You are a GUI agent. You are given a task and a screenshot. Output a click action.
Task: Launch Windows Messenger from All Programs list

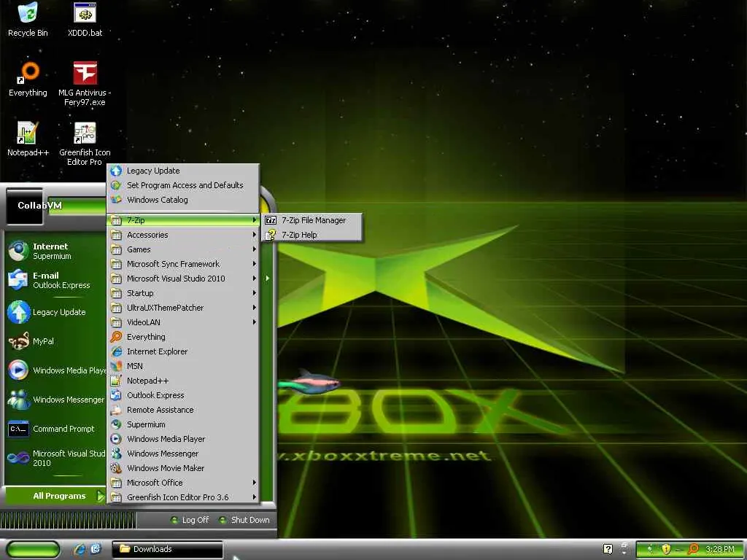(x=183, y=454)
